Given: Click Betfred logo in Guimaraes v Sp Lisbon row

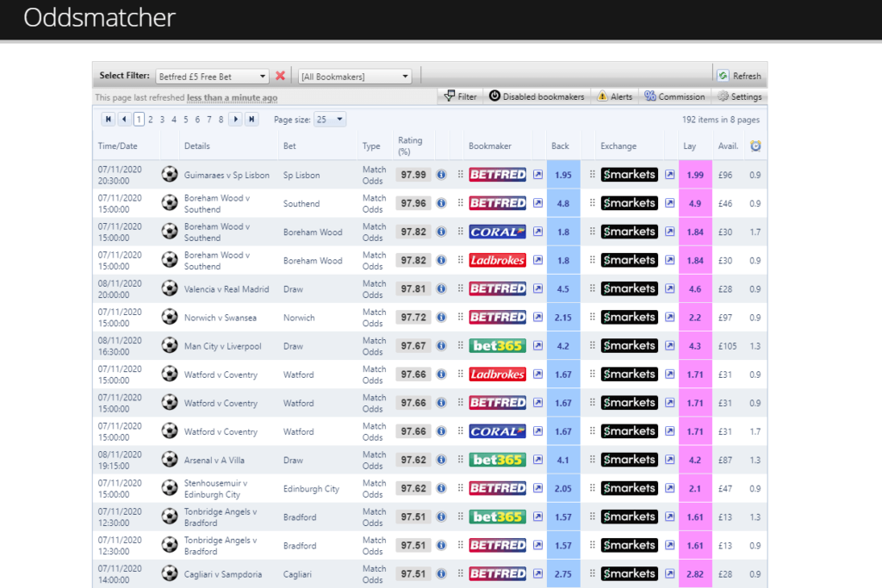Looking at the screenshot, I should click(497, 175).
